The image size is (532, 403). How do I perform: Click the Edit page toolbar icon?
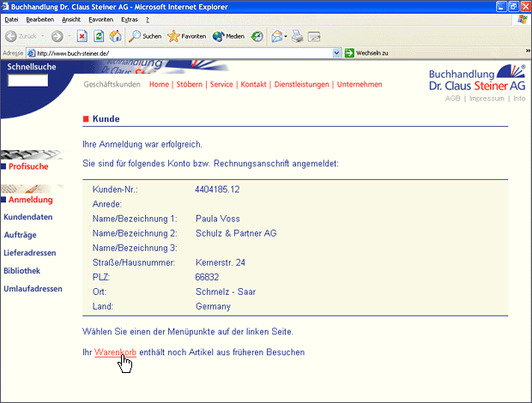314,36
